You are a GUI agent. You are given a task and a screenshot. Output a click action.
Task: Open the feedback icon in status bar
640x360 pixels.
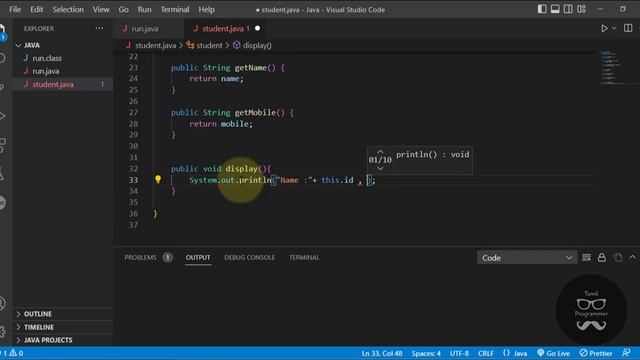(x=626, y=353)
